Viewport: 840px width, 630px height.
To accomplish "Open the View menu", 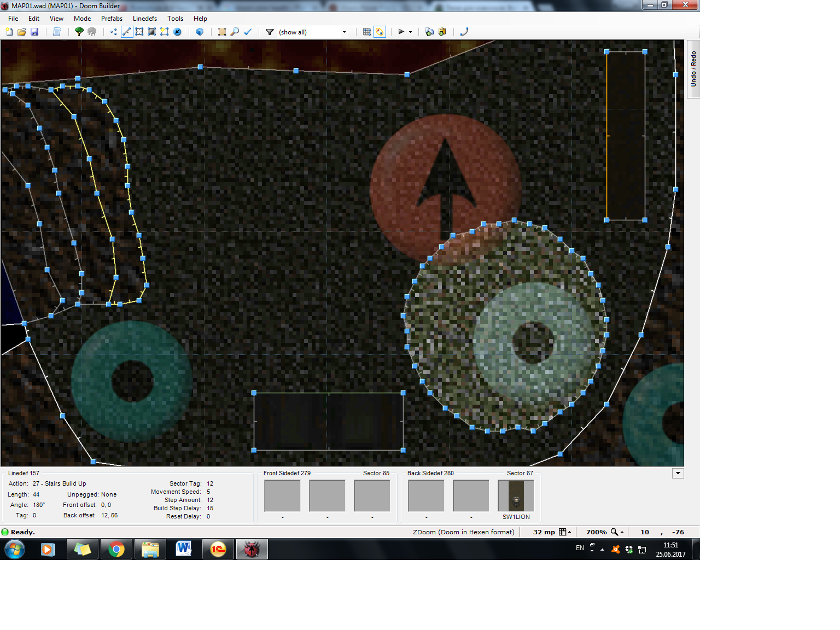I will (x=56, y=19).
